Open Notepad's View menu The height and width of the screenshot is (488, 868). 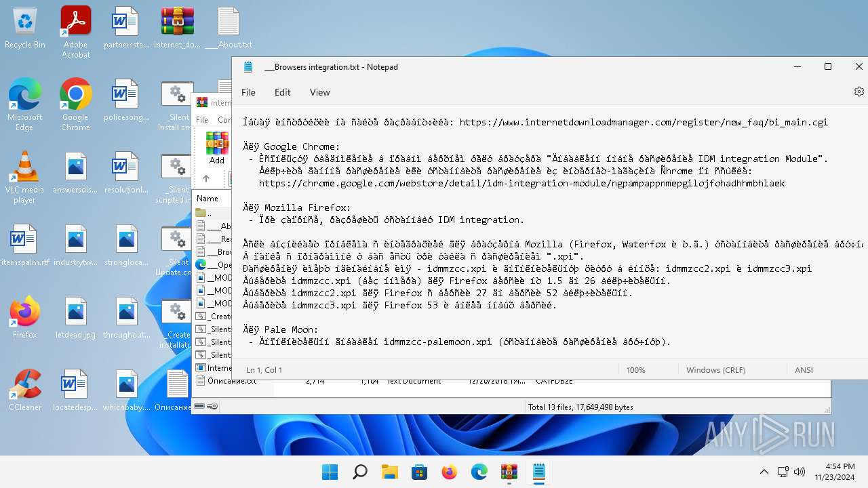tap(320, 92)
